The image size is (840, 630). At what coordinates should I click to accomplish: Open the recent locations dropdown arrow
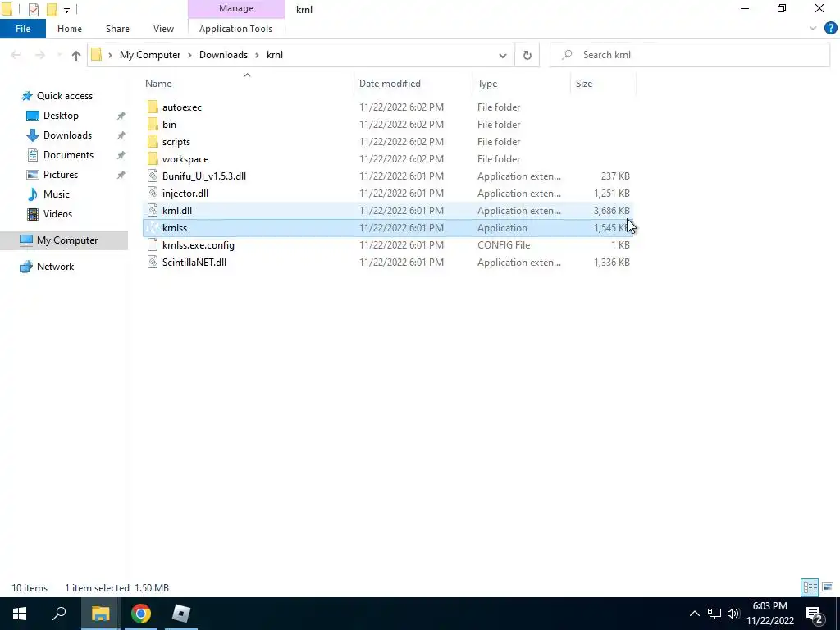[x=58, y=55]
